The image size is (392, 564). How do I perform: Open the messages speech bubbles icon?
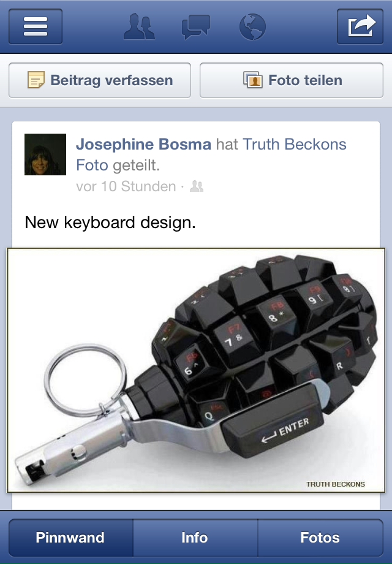pyautogui.click(x=196, y=27)
